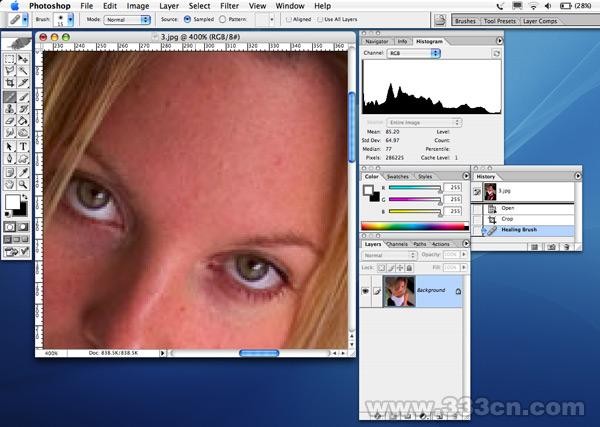Choose the Rectangular Marquee tool

pos(9,59)
